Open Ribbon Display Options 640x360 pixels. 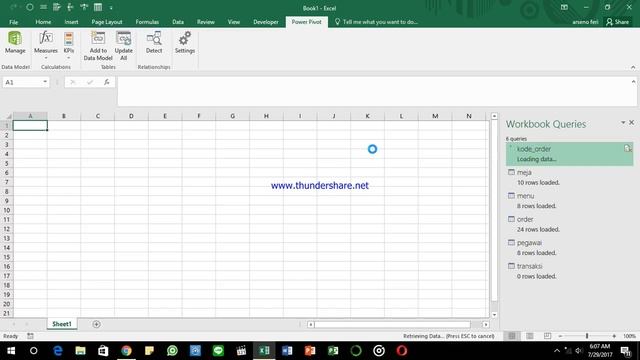click(564, 7)
